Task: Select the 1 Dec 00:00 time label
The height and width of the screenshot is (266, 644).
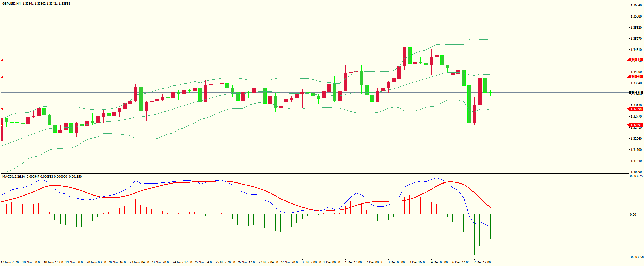Action: (x=332, y=262)
